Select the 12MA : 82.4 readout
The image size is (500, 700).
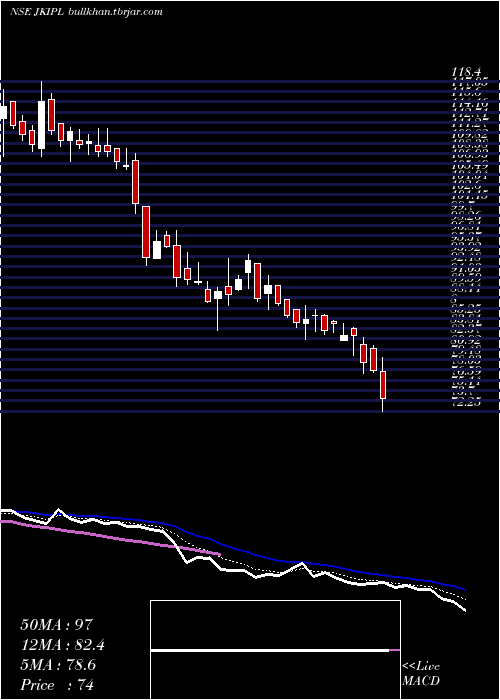coord(62,645)
